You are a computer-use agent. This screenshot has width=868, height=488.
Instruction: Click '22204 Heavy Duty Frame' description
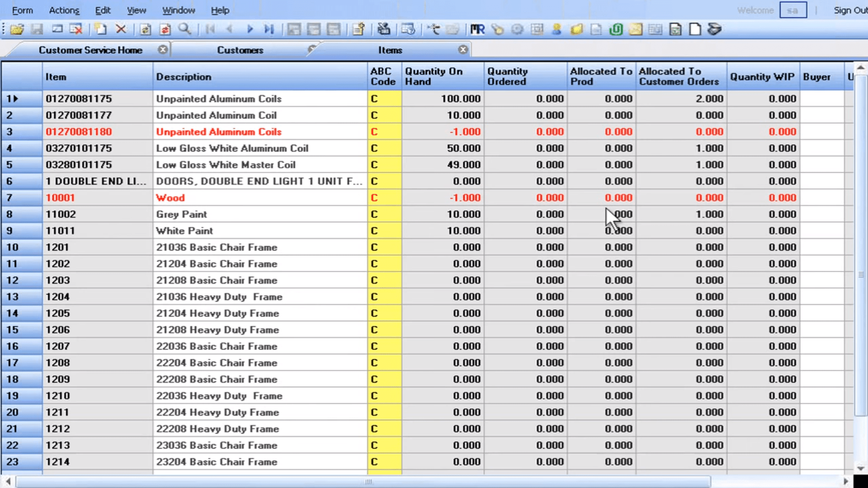[x=260, y=412]
